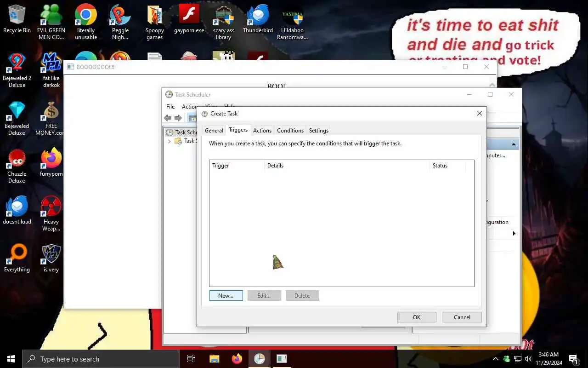Show hidden system tray icons
The width and height of the screenshot is (588, 368).
pos(495,359)
